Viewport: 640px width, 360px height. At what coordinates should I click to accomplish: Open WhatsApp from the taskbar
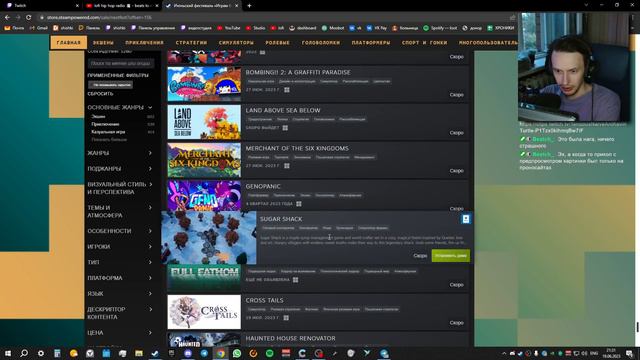[237, 353]
